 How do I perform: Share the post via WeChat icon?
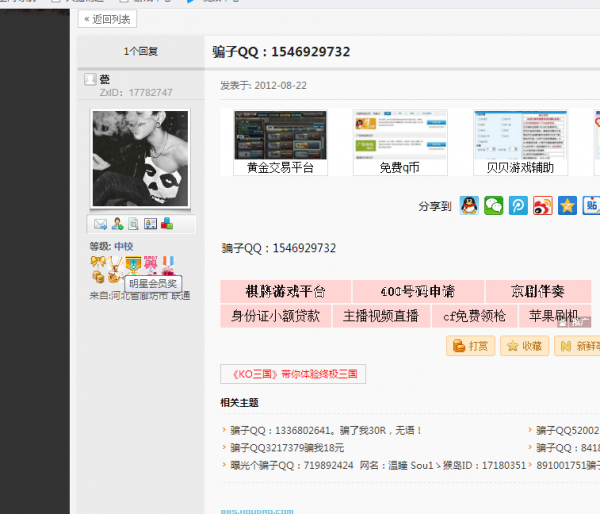(493, 206)
